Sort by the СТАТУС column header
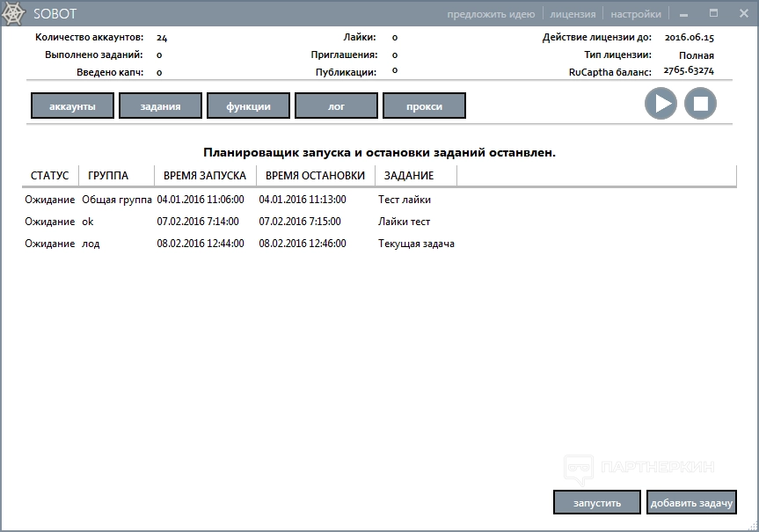 [x=49, y=175]
